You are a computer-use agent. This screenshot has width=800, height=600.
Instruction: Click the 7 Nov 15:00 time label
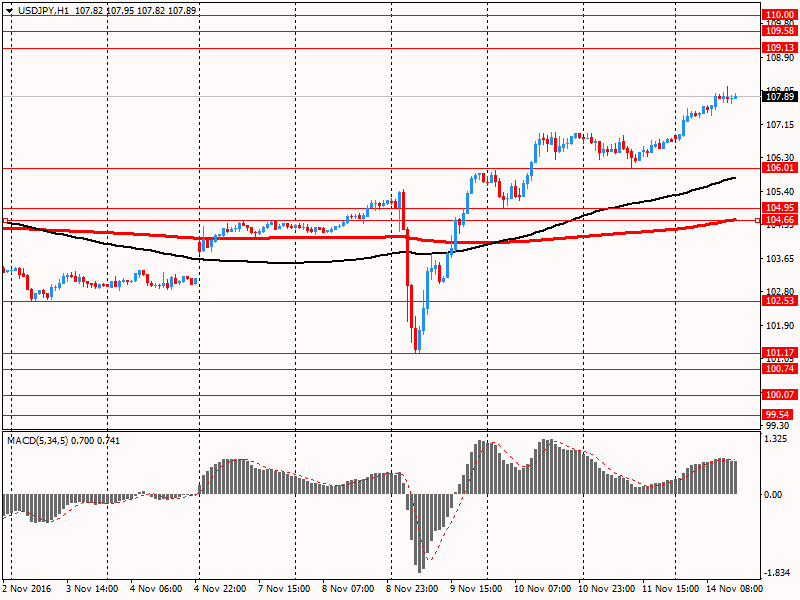coord(284,589)
